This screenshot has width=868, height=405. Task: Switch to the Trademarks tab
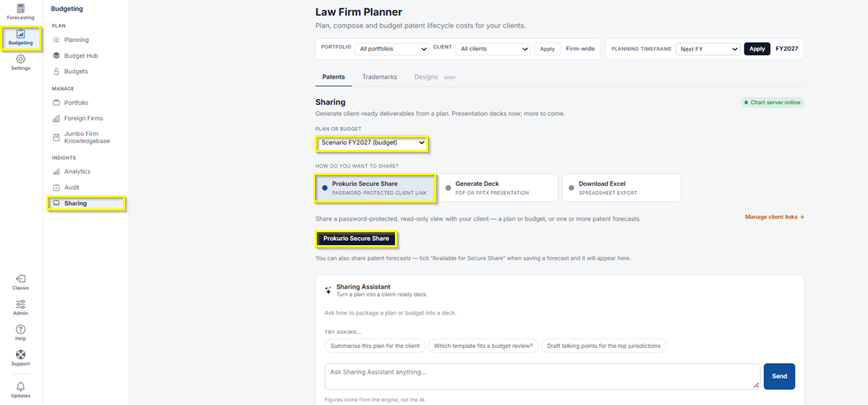380,77
